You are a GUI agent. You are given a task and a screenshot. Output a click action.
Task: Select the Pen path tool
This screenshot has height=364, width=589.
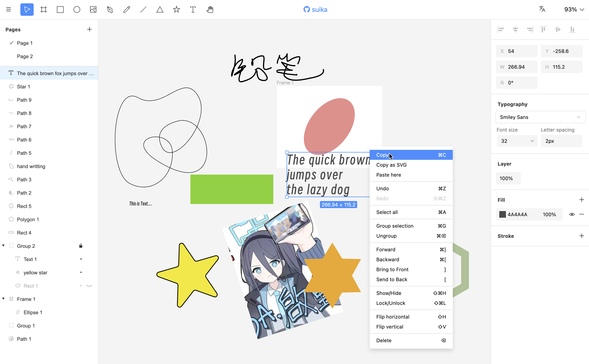[x=110, y=9]
